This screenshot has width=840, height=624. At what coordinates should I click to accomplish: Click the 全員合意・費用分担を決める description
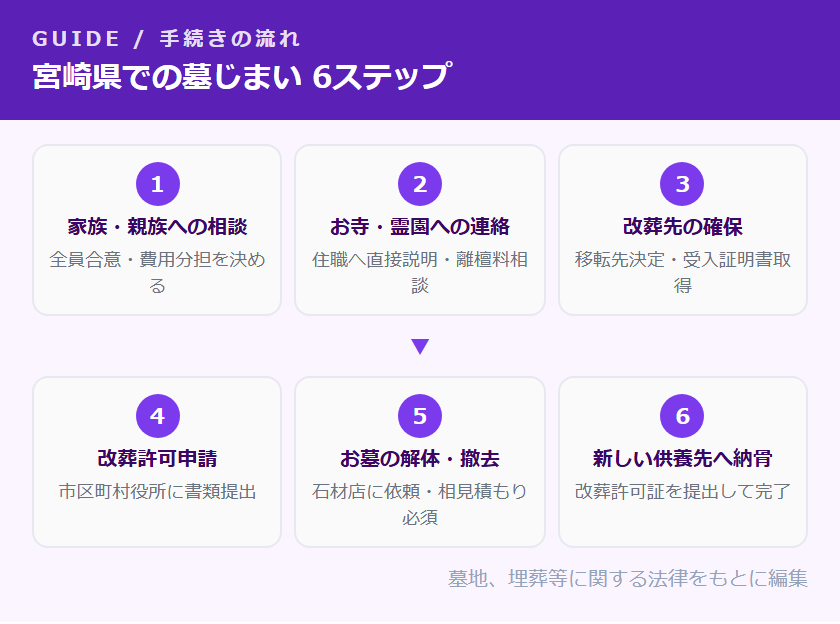point(157,272)
